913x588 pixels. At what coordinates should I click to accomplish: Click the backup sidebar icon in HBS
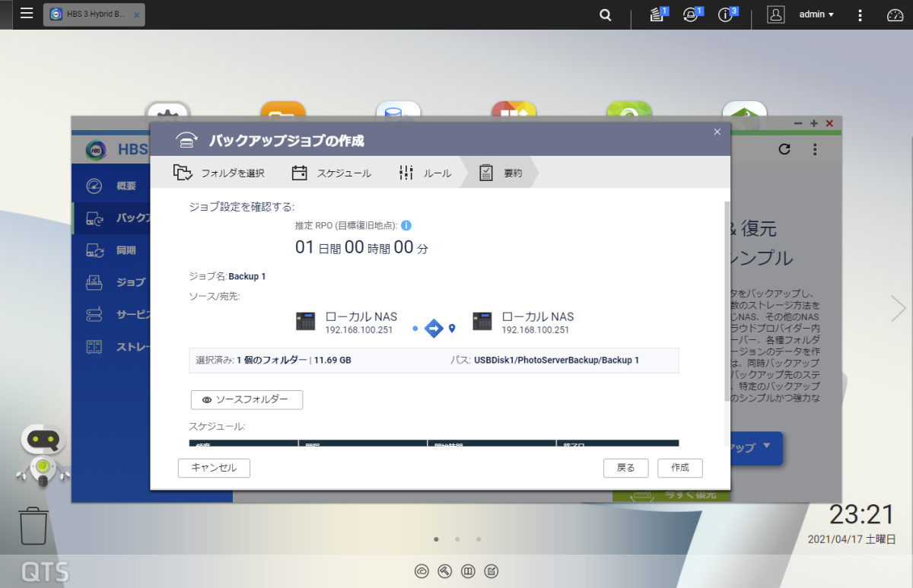click(94, 218)
